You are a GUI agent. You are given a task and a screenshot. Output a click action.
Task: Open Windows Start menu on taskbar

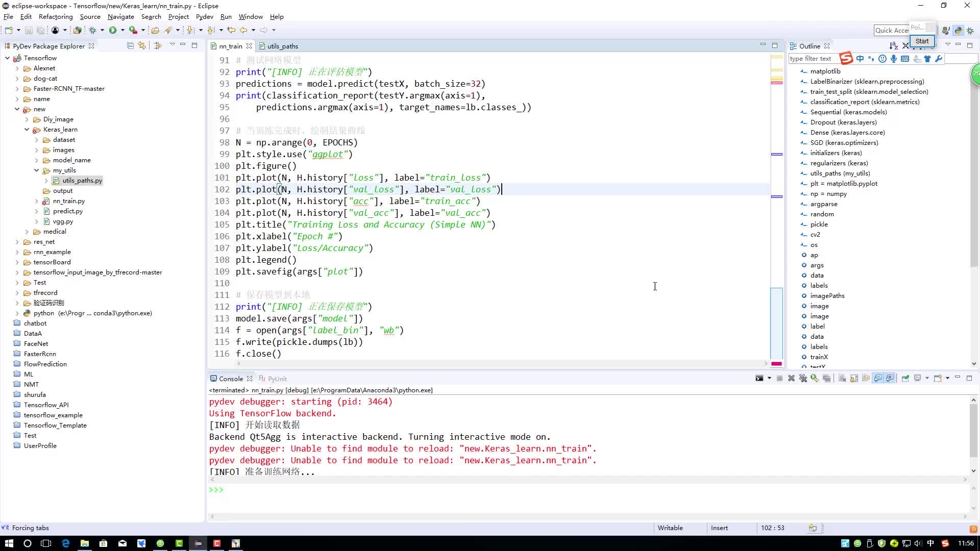pos(9,543)
